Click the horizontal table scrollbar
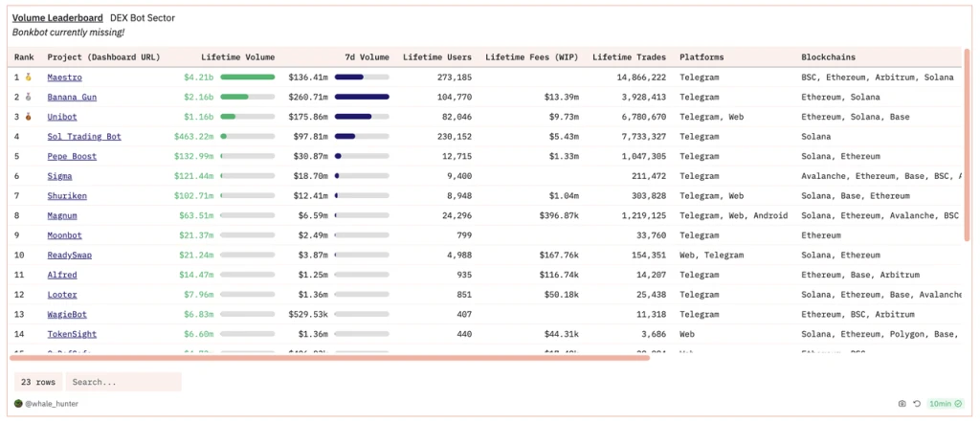 [x=330, y=358]
